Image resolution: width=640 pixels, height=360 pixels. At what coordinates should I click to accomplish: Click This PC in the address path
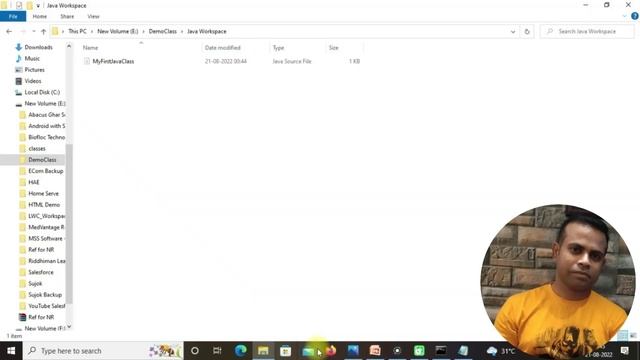[x=77, y=31]
